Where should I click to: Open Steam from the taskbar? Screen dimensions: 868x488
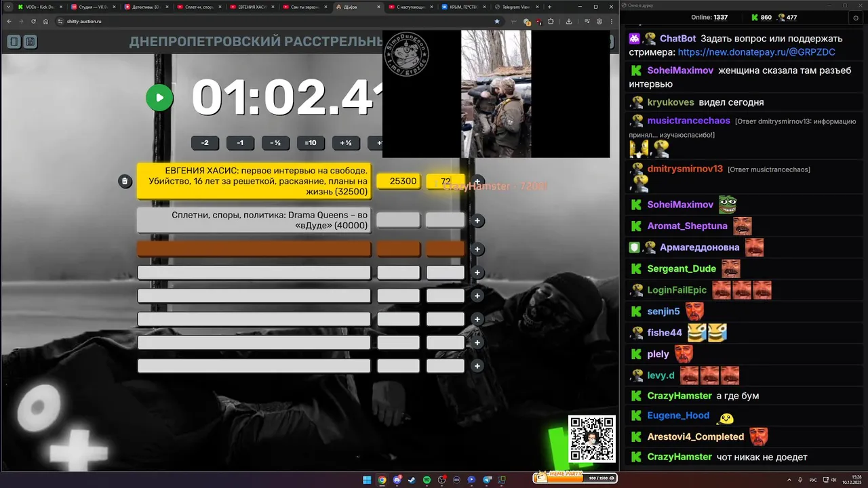pyautogui.click(x=412, y=480)
